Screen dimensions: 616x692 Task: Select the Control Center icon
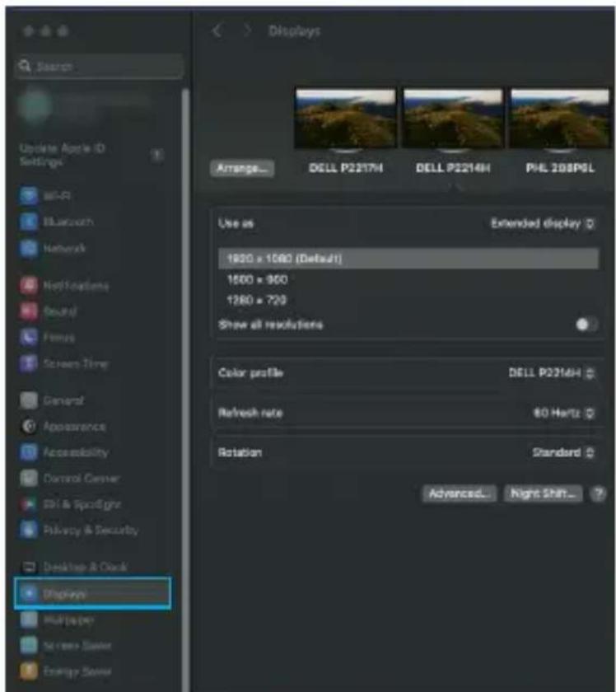[29, 479]
